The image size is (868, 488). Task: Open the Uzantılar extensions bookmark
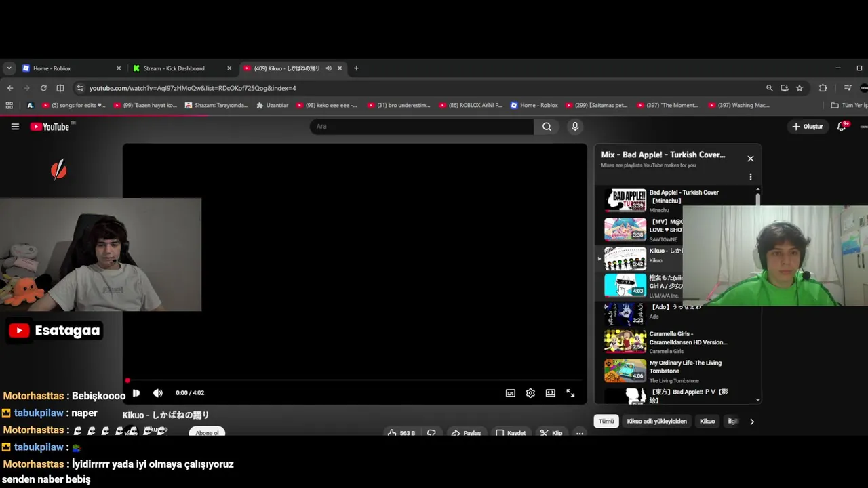[x=272, y=105]
